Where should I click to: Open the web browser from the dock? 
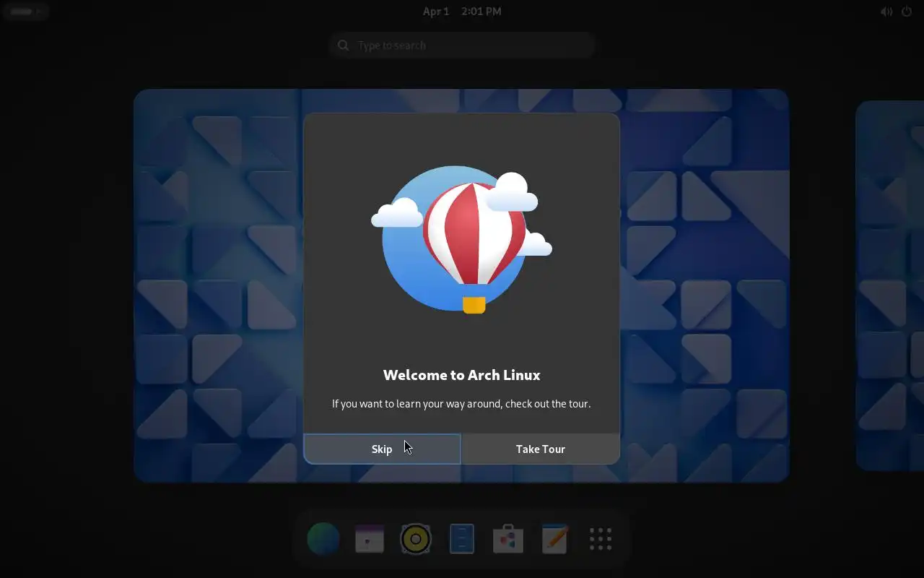[x=323, y=539]
